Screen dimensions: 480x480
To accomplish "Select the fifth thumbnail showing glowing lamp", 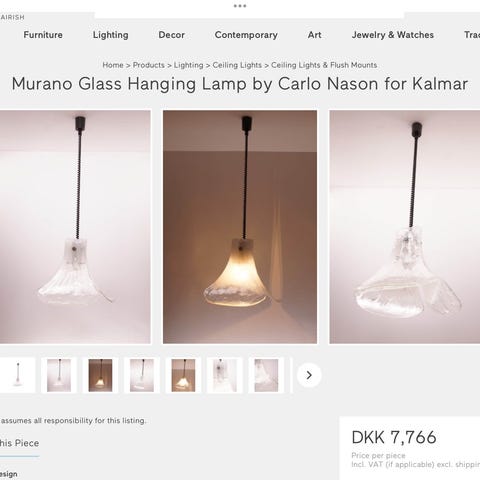I will point(183,375).
